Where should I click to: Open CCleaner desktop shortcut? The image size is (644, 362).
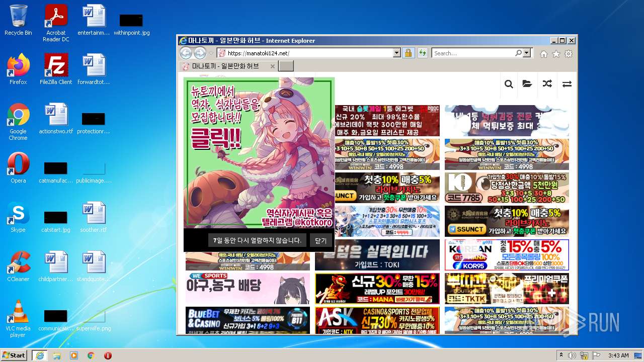click(18, 266)
